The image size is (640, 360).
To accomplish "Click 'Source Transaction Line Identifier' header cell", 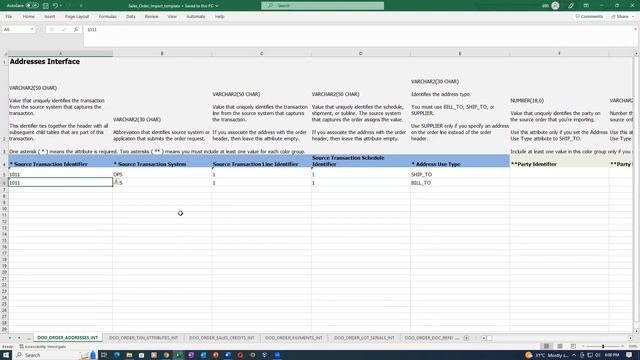I will point(261,161).
